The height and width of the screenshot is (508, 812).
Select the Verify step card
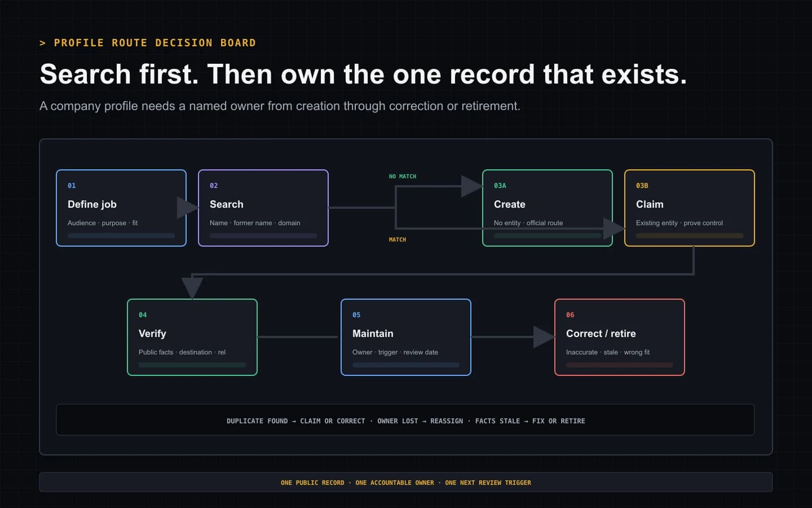click(x=192, y=337)
